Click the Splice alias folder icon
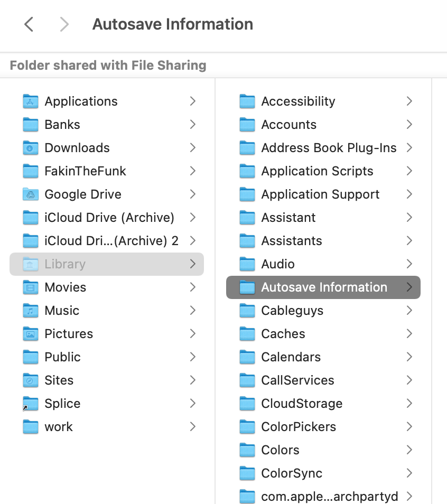 pyautogui.click(x=31, y=404)
